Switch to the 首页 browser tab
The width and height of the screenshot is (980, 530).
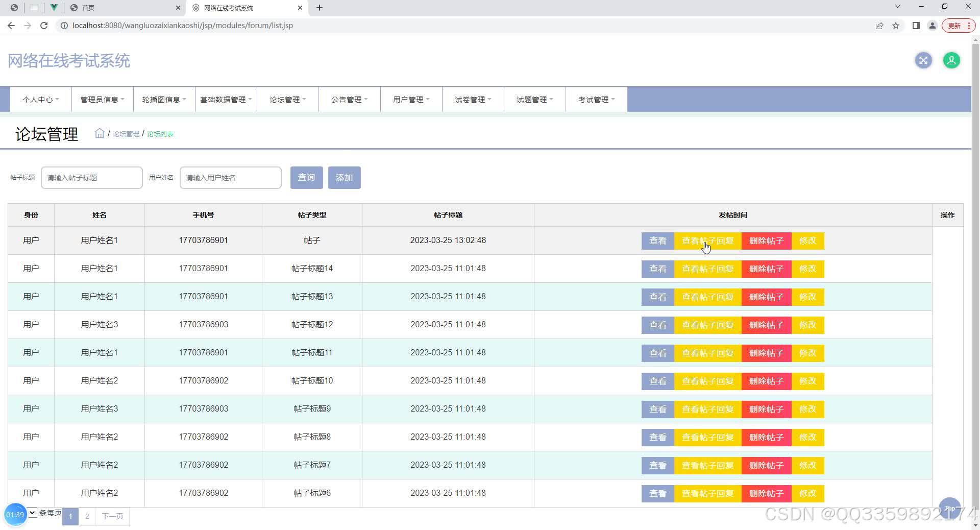(x=124, y=8)
